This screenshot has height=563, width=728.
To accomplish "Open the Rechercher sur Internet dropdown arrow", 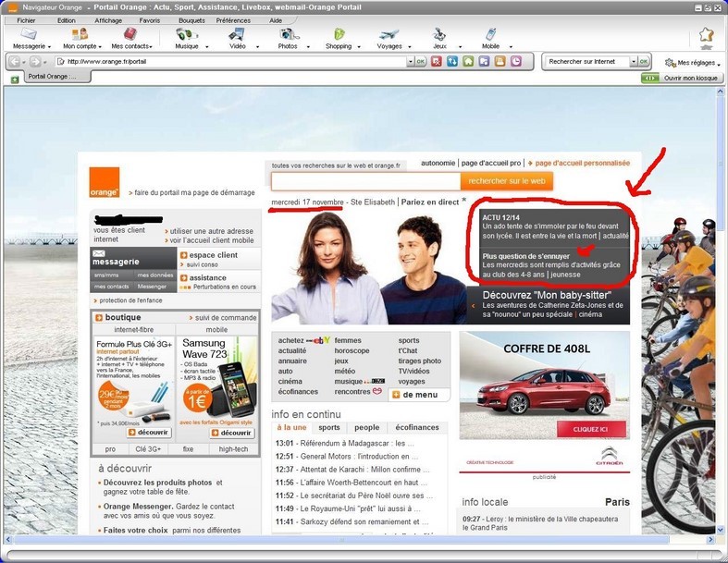I will tap(634, 61).
